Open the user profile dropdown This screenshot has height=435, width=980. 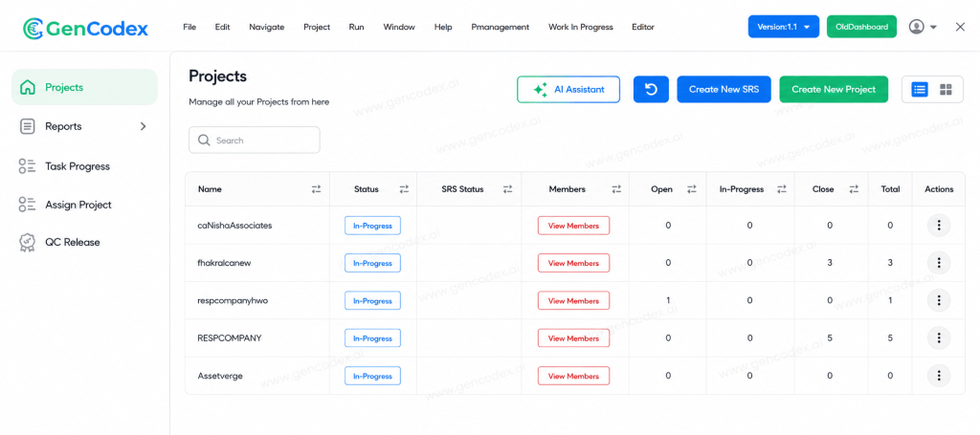point(923,27)
